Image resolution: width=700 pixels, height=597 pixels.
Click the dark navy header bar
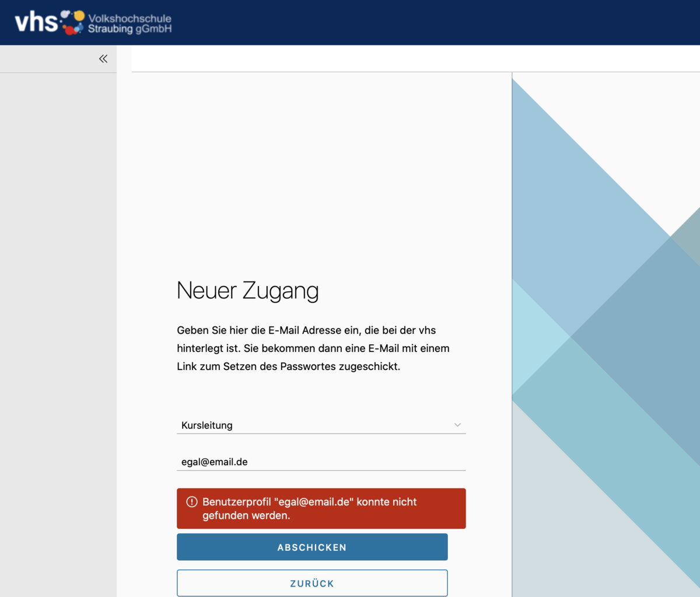[x=408, y=22]
